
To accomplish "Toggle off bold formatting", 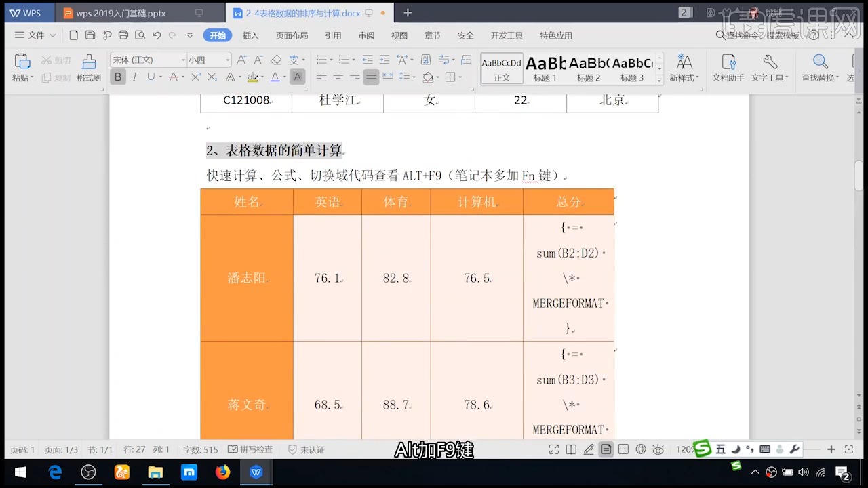I will click(x=117, y=77).
